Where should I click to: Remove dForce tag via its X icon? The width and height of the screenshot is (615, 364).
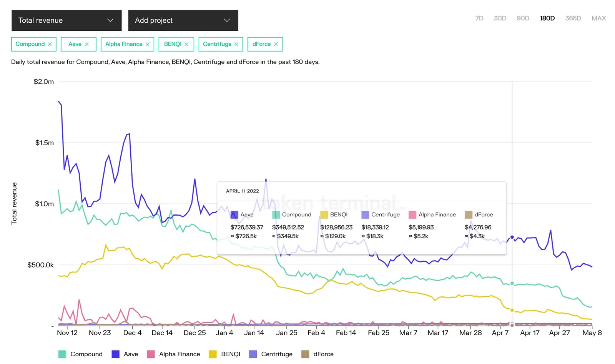tap(276, 44)
